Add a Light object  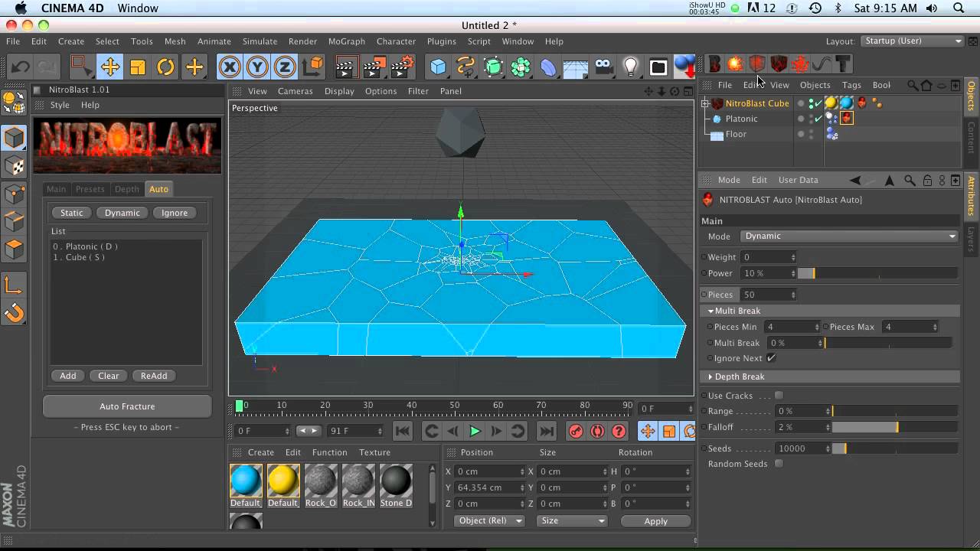point(631,67)
